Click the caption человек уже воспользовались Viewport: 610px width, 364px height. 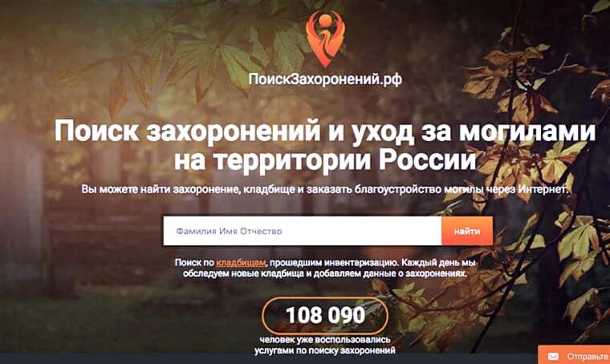click(325, 340)
